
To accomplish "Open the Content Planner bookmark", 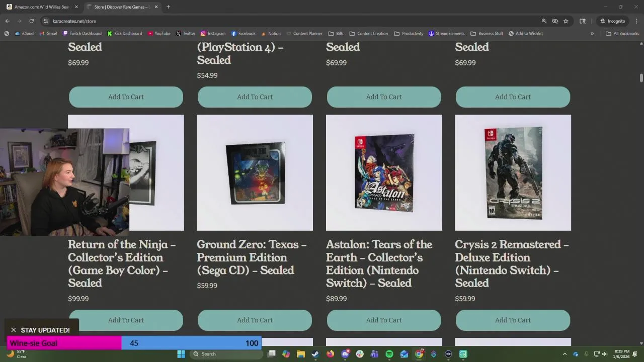I will pyautogui.click(x=304, y=34).
